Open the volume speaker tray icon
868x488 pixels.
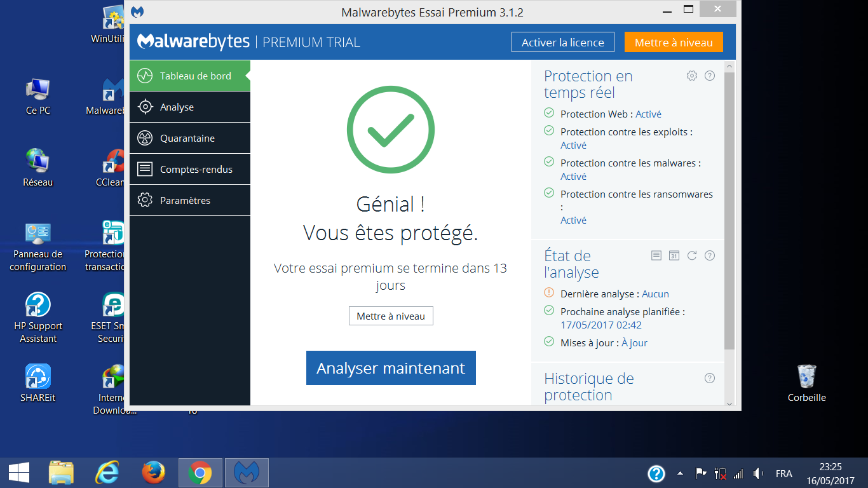coord(758,473)
